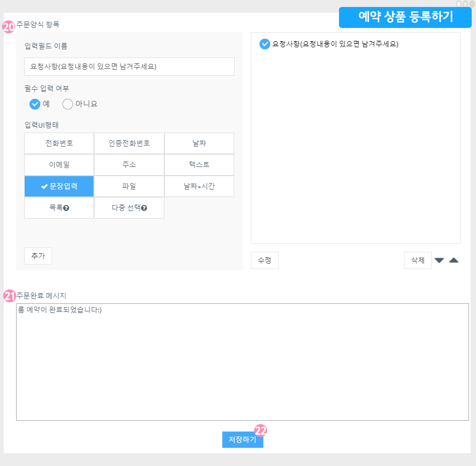Choose 전화번호 input type
This screenshot has height=466, width=476.
pos(59,143)
